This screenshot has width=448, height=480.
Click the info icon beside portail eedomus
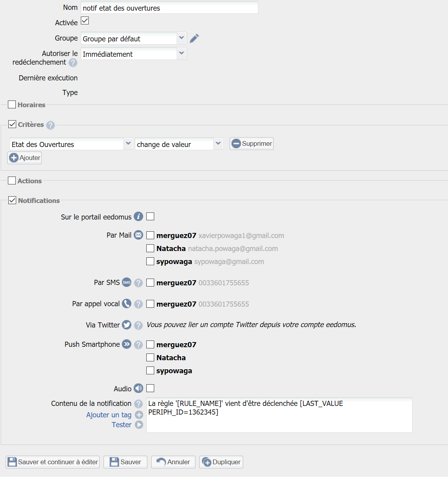(138, 216)
